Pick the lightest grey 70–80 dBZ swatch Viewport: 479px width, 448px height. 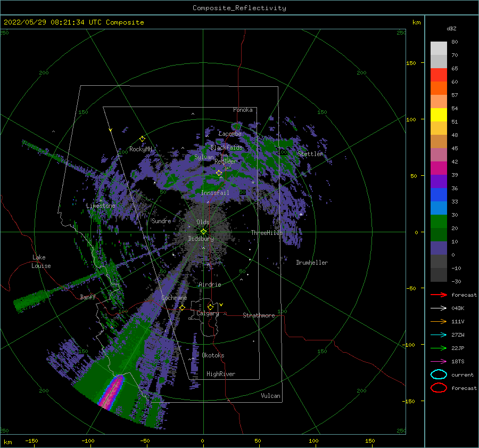439,48
